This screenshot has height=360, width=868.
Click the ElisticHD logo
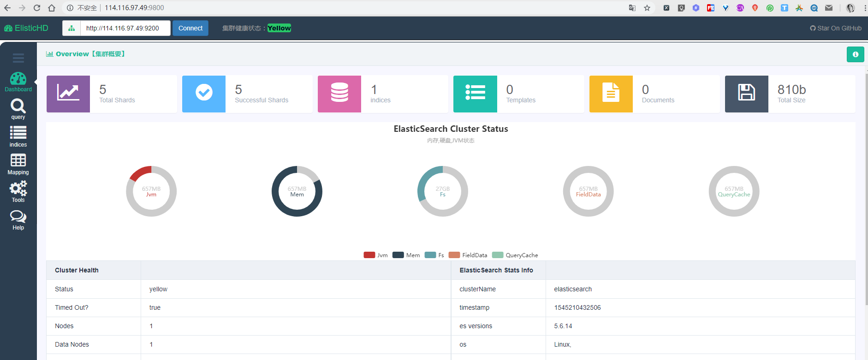(26, 28)
